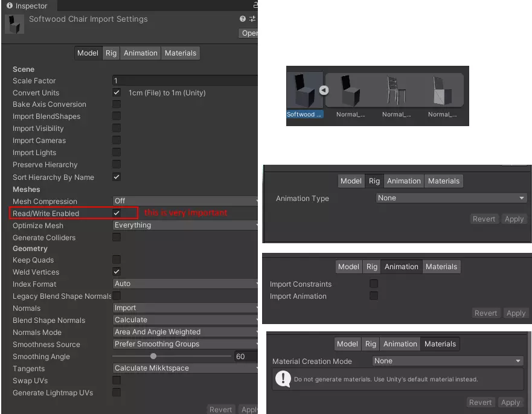Switch to Rig tab in main Inspector
This screenshot has height=414, width=532.
click(x=111, y=53)
